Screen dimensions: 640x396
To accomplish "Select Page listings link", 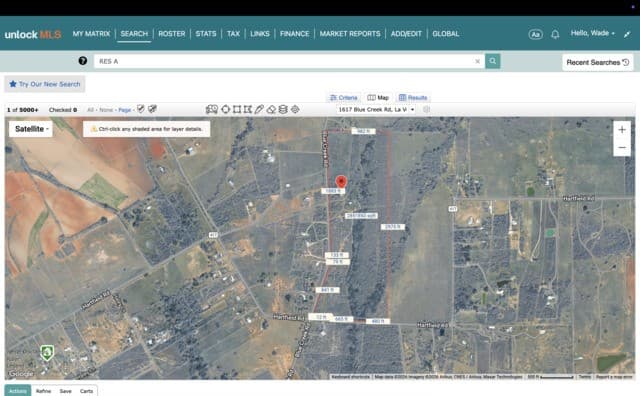I will pyautogui.click(x=124, y=110).
